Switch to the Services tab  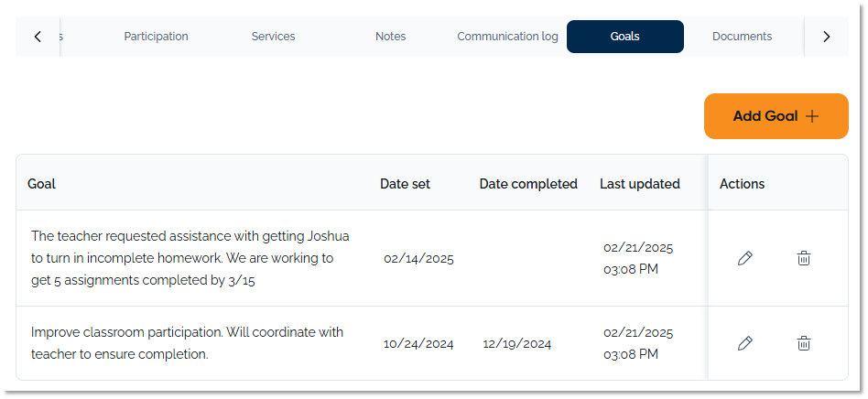273,37
